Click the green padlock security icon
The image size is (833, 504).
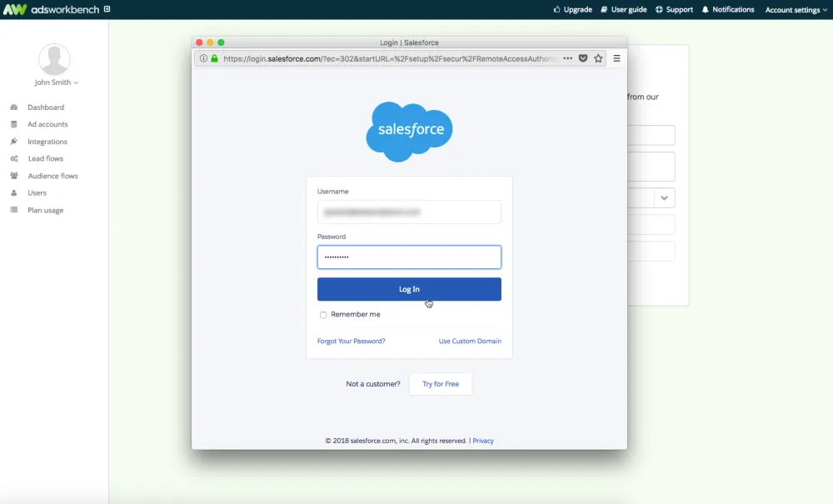215,58
